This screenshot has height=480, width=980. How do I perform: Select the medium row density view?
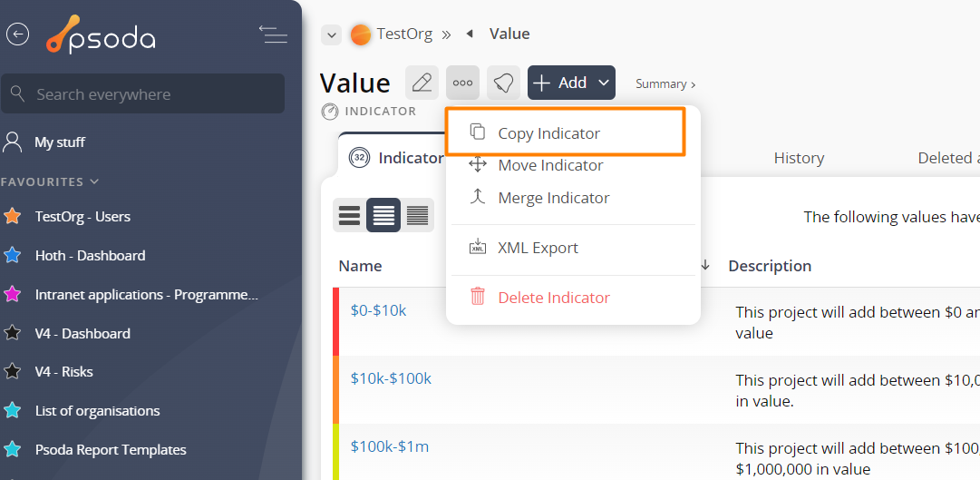pos(383,215)
